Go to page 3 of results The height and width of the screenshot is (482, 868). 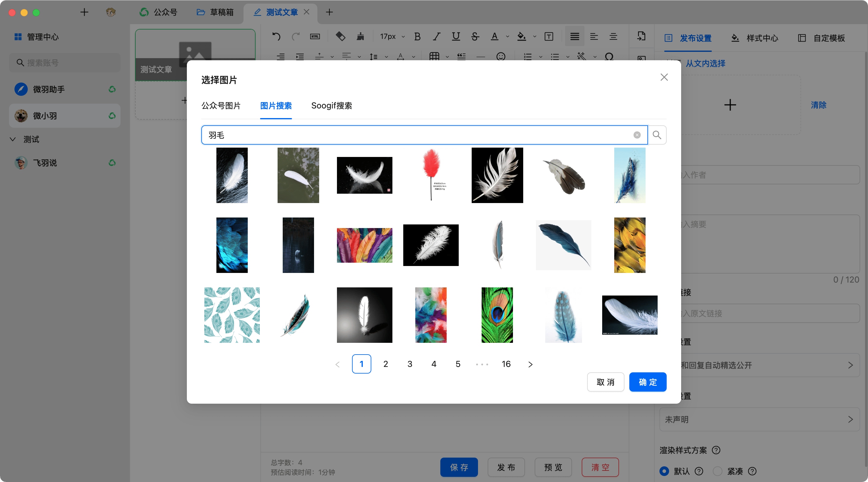pos(410,364)
